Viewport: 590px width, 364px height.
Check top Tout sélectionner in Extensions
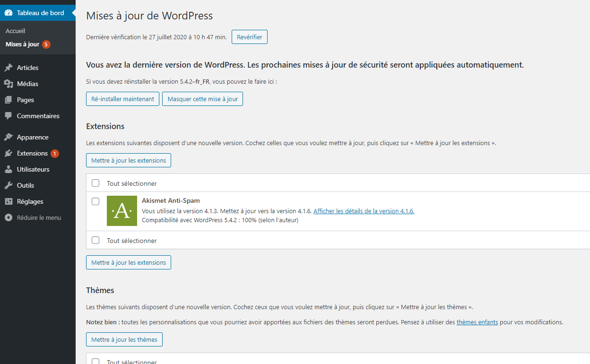click(95, 183)
